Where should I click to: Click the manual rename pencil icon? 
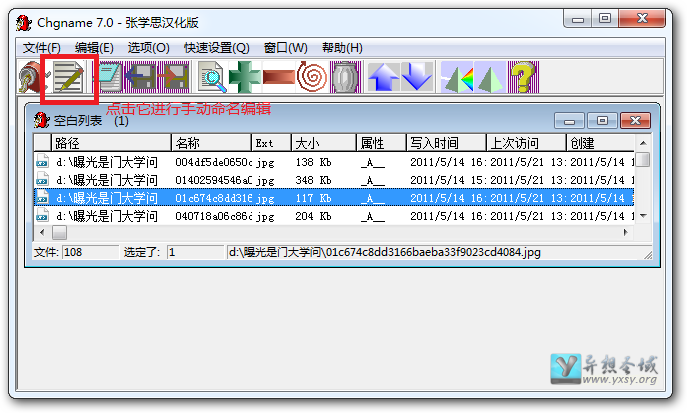(69, 78)
